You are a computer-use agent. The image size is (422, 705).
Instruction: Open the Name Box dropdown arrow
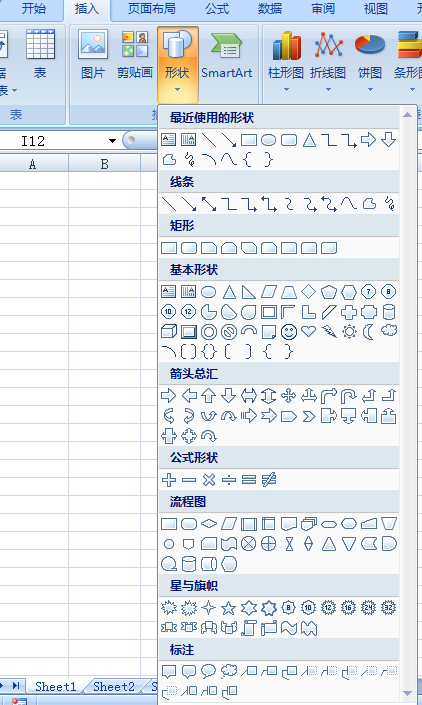coord(112,141)
